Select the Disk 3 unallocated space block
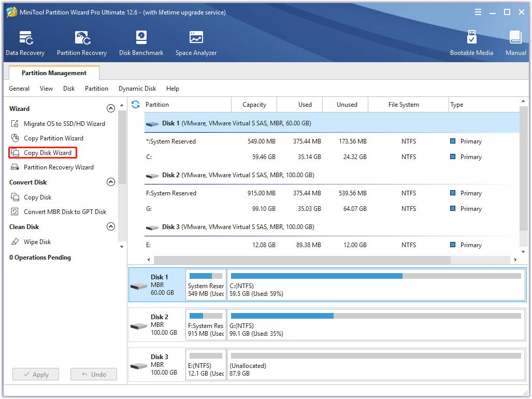The image size is (532, 399). [x=376, y=365]
